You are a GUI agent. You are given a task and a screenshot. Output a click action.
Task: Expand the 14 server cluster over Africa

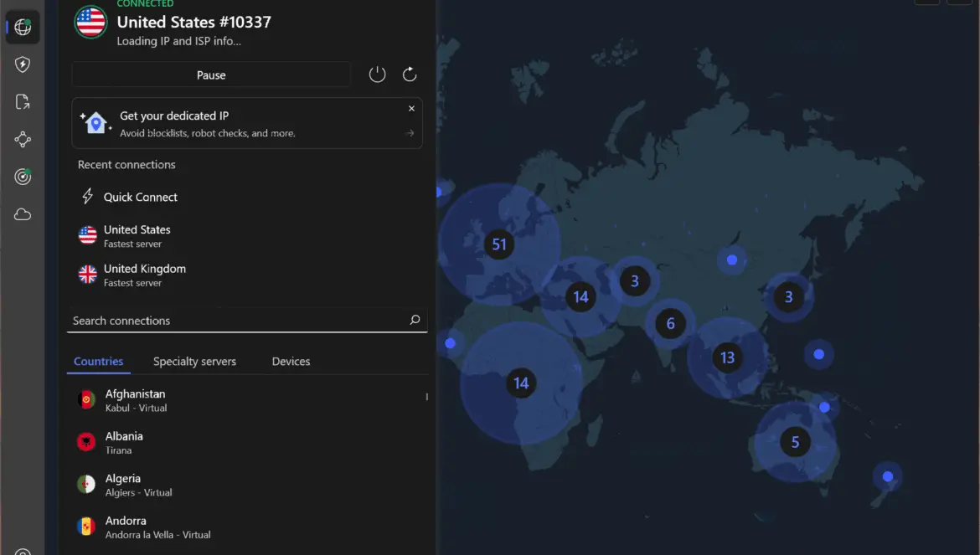(521, 383)
